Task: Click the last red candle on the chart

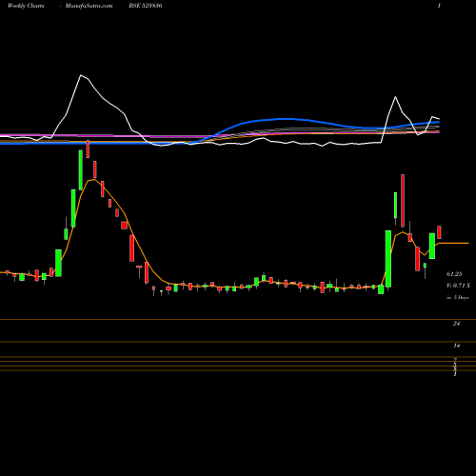Action: click(439, 232)
